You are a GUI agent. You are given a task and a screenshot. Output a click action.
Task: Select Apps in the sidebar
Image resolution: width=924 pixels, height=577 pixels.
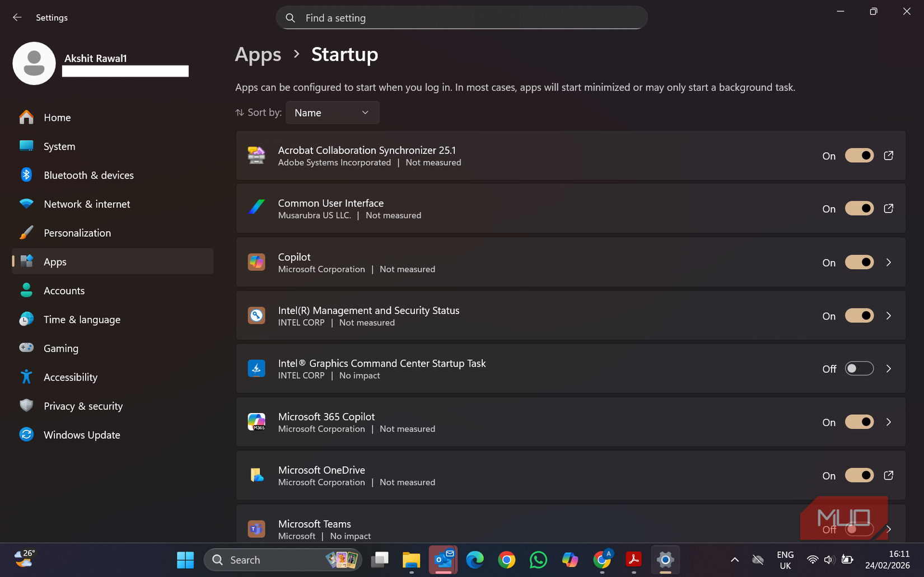pos(55,261)
